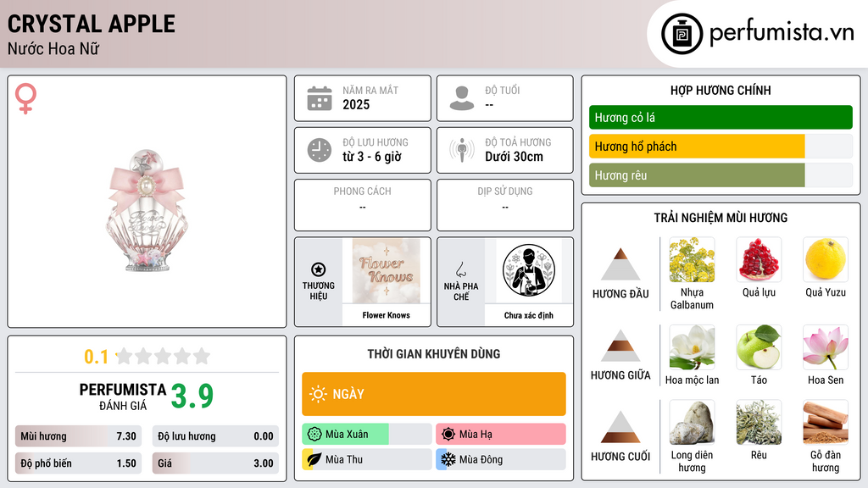Click the Mùa Hạ season bar

[x=500, y=435]
